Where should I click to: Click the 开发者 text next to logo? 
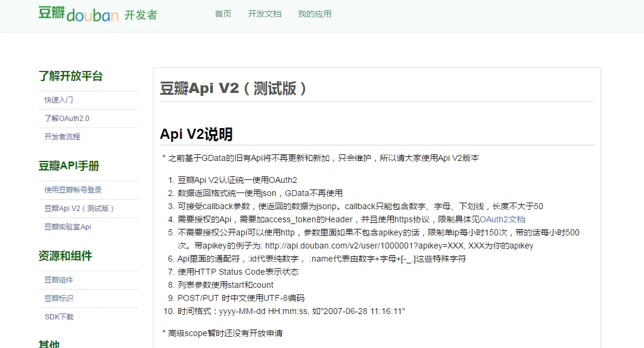coord(141,15)
